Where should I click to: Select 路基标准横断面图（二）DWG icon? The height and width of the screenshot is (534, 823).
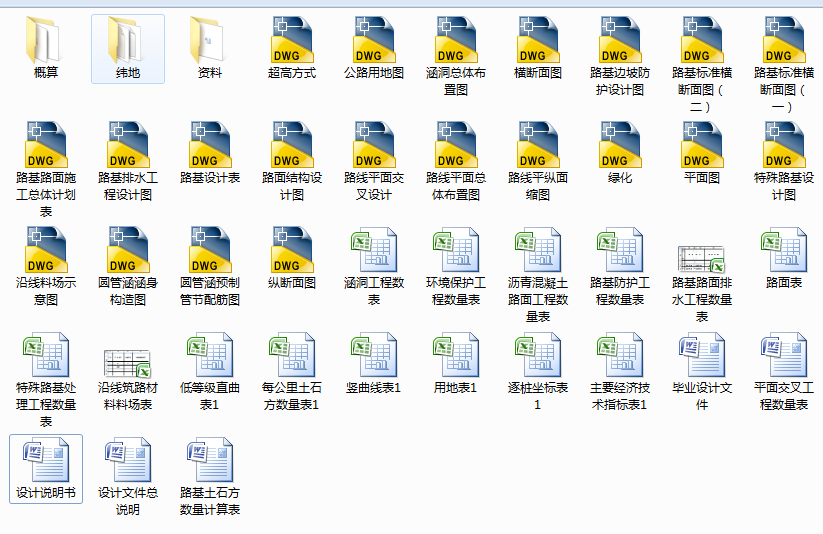(x=702, y=40)
